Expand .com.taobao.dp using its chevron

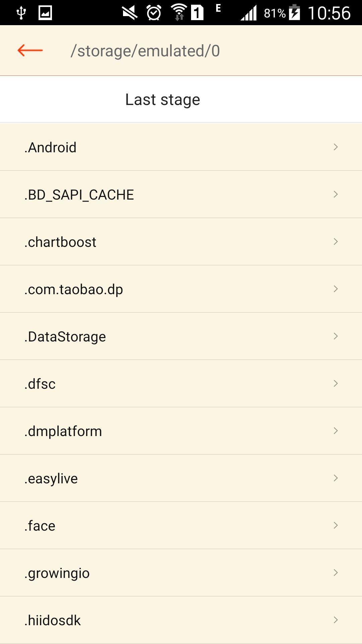336,289
